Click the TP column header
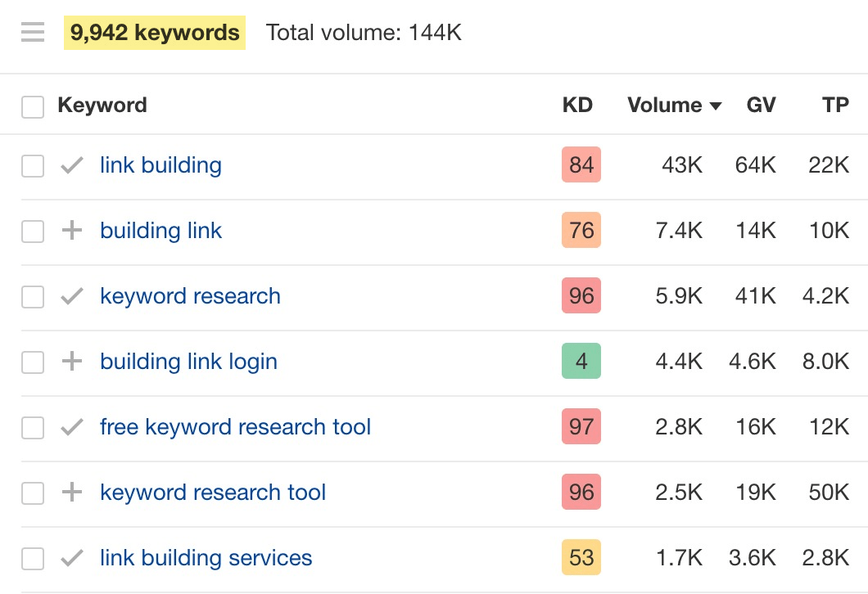 click(835, 106)
